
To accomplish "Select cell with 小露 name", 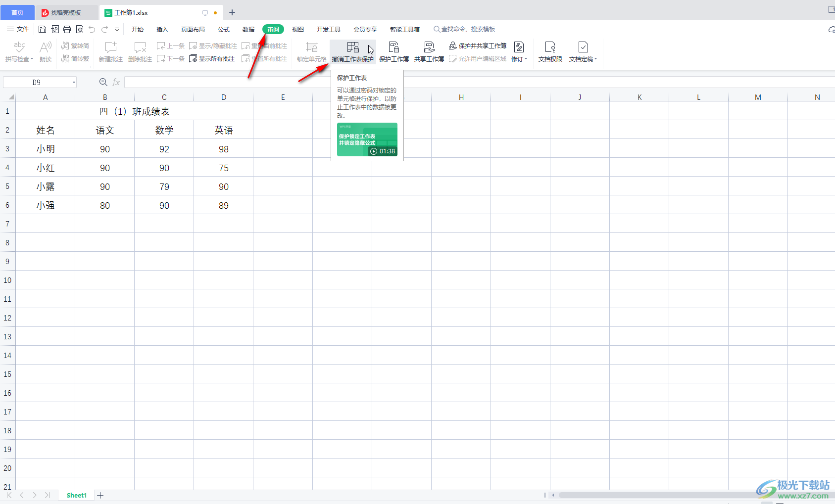I will pos(46,186).
